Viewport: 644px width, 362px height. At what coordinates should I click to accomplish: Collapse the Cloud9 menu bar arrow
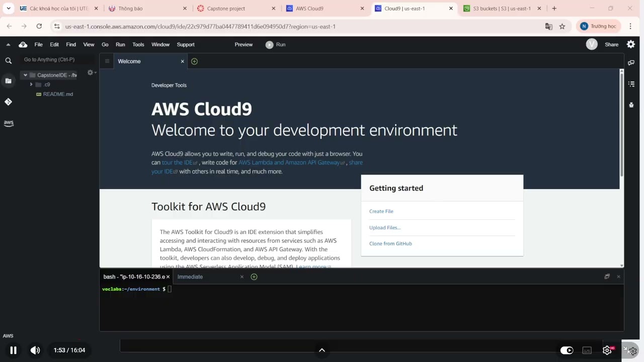point(8,45)
